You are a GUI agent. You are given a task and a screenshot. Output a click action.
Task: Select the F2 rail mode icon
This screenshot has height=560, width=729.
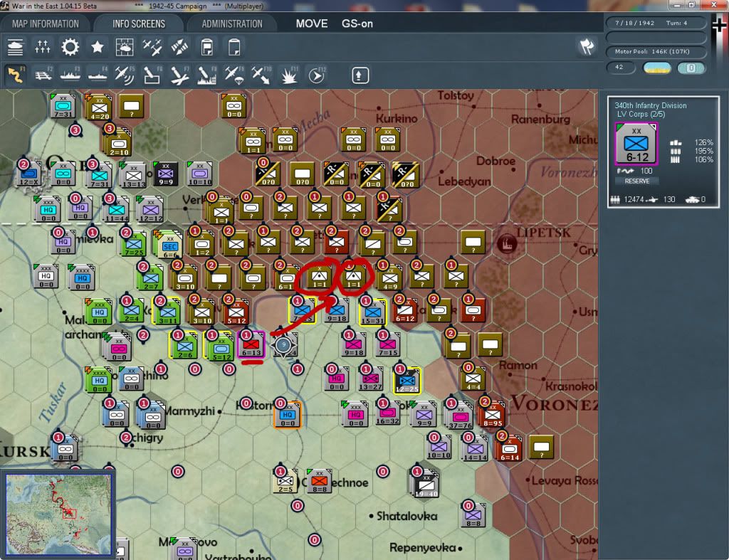tap(43, 75)
